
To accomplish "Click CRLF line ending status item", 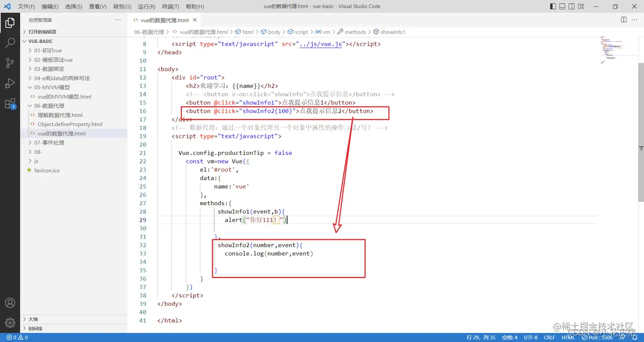I will point(549,337).
